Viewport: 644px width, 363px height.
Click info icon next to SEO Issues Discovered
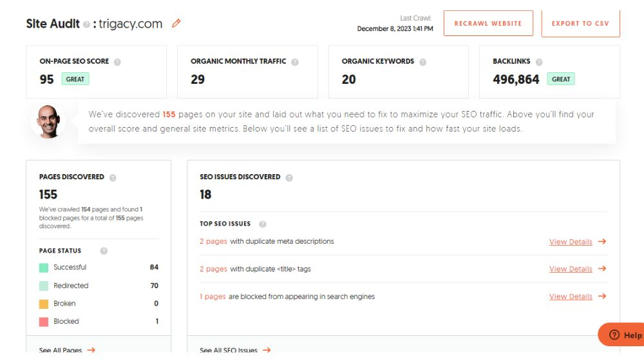[289, 177]
